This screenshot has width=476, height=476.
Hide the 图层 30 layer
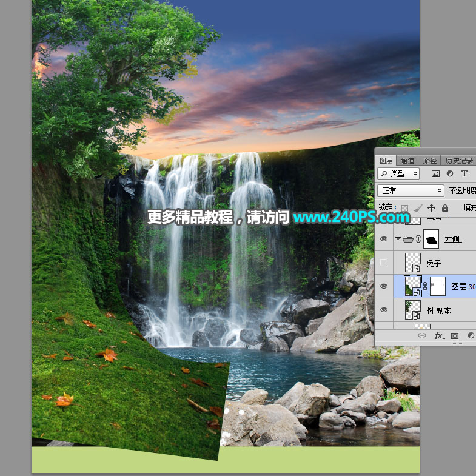tap(384, 286)
